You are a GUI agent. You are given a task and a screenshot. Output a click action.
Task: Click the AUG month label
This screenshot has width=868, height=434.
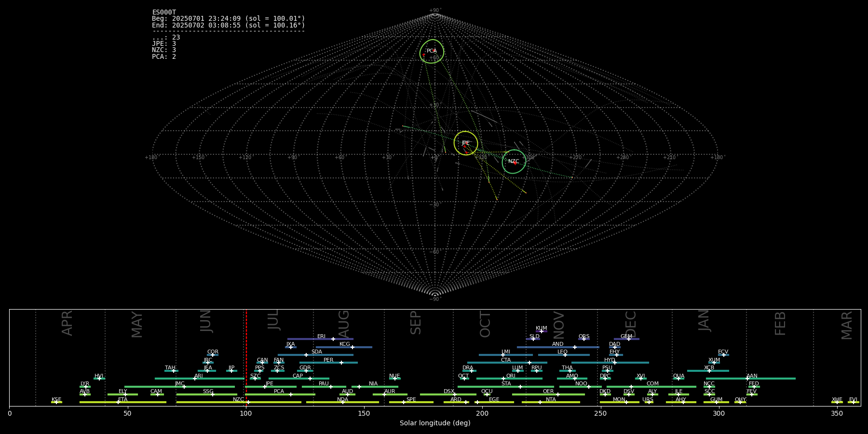tap(344, 324)
